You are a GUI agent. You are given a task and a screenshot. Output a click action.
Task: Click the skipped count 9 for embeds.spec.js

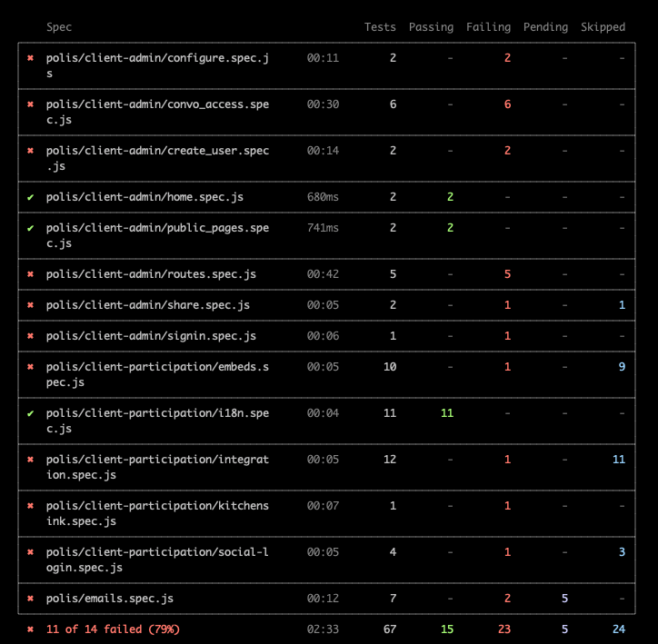(x=622, y=367)
